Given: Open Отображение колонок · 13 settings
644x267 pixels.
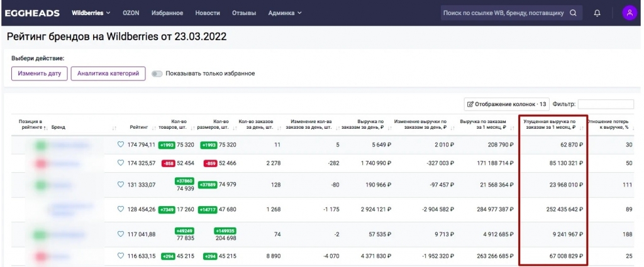Looking at the screenshot, I should (506, 104).
